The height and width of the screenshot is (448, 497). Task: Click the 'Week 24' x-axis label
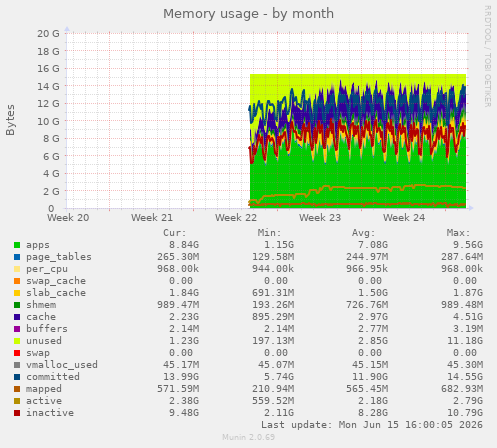404,218
